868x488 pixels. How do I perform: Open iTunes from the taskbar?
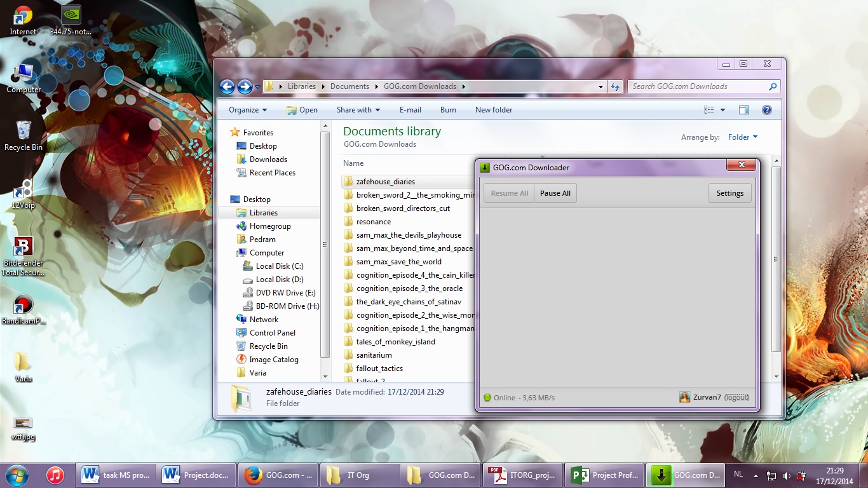pos(55,475)
